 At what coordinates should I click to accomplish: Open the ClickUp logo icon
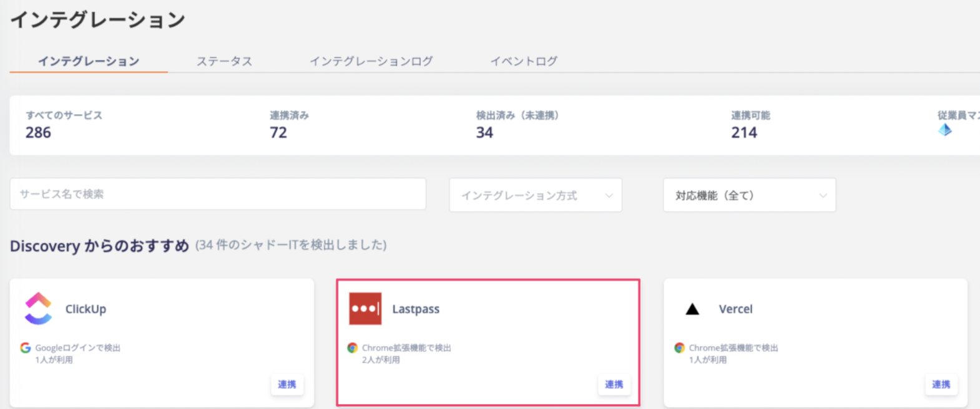pyautogui.click(x=38, y=308)
